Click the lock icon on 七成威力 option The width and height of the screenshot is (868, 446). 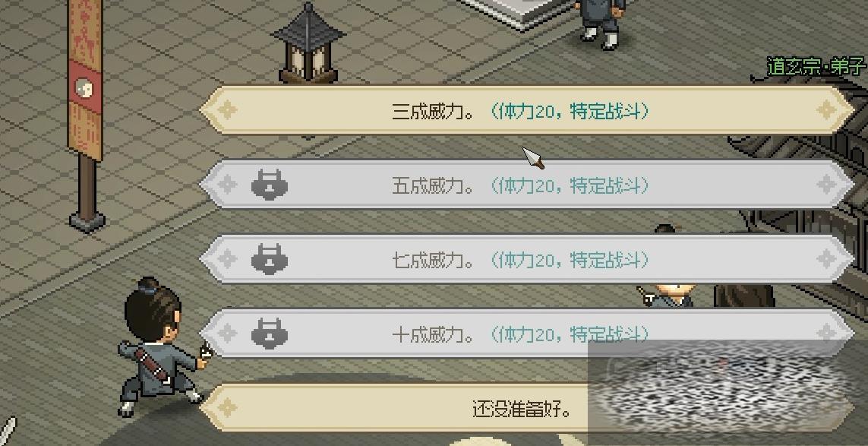(x=270, y=259)
